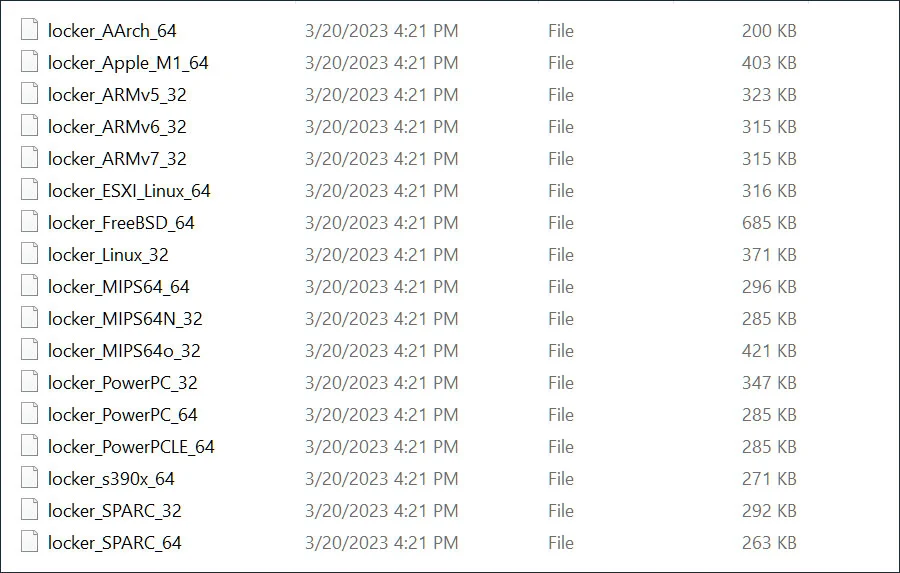This screenshot has width=900, height=573.
Task: Select the file named locker_ARMv7_32
Action: click(117, 159)
